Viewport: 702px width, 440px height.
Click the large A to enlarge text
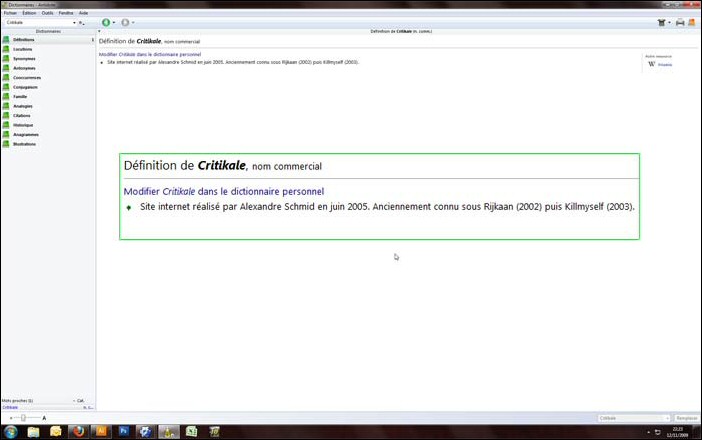click(x=44, y=418)
